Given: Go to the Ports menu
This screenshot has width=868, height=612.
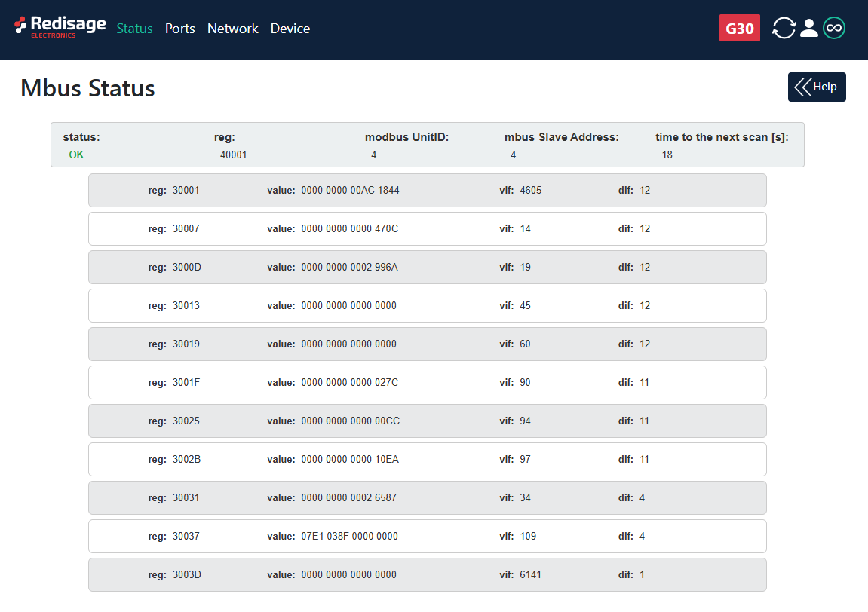Looking at the screenshot, I should coord(179,29).
